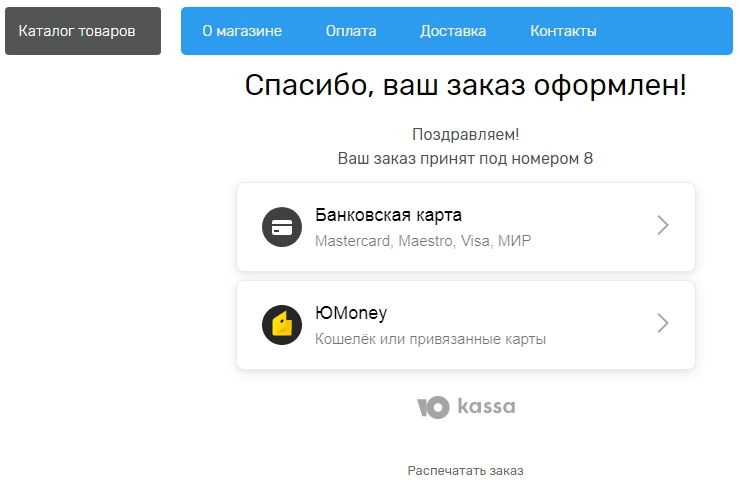Click the Распечатать заказ link
Screen dimensions: 740x484
point(465,470)
